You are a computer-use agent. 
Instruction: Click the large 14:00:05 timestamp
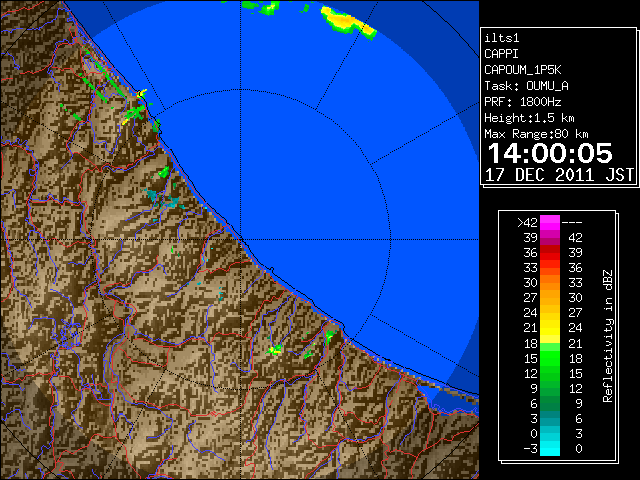pyautogui.click(x=550, y=153)
